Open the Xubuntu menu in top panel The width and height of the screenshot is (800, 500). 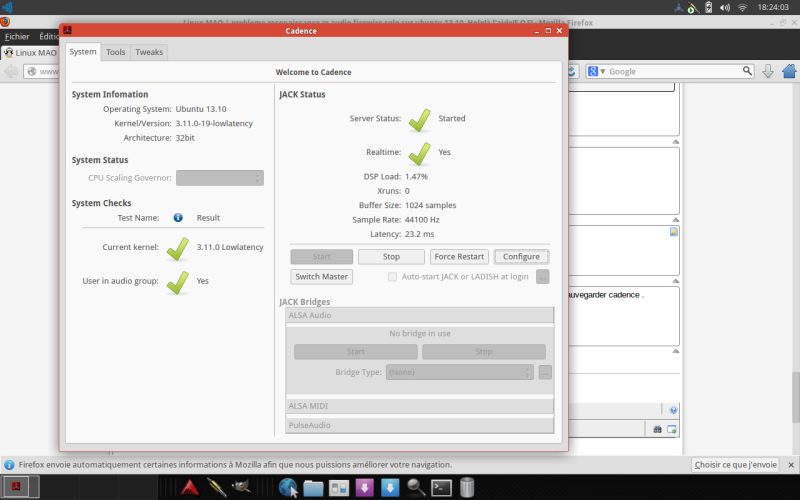tap(7, 7)
